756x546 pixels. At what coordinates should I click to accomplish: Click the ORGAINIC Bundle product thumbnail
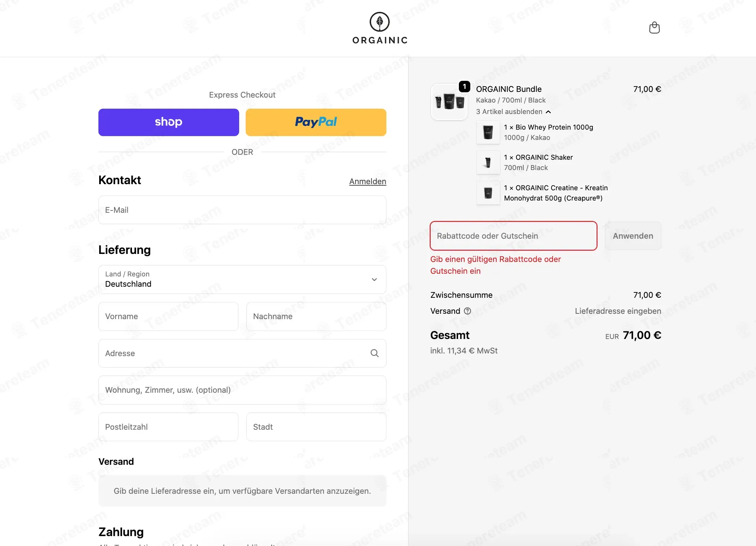tap(449, 102)
